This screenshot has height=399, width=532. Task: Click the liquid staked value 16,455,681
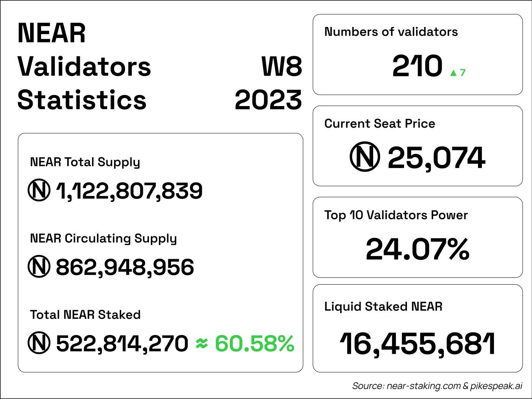pos(417,344)
